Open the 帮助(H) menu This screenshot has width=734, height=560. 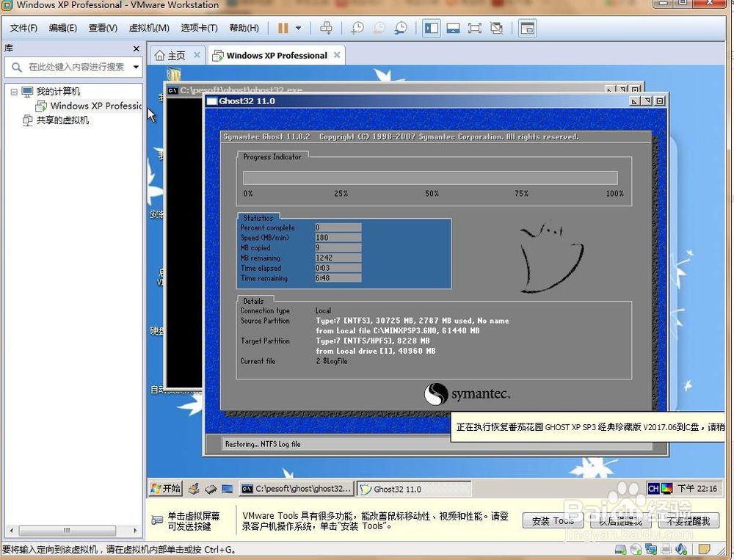click(244, 28)
